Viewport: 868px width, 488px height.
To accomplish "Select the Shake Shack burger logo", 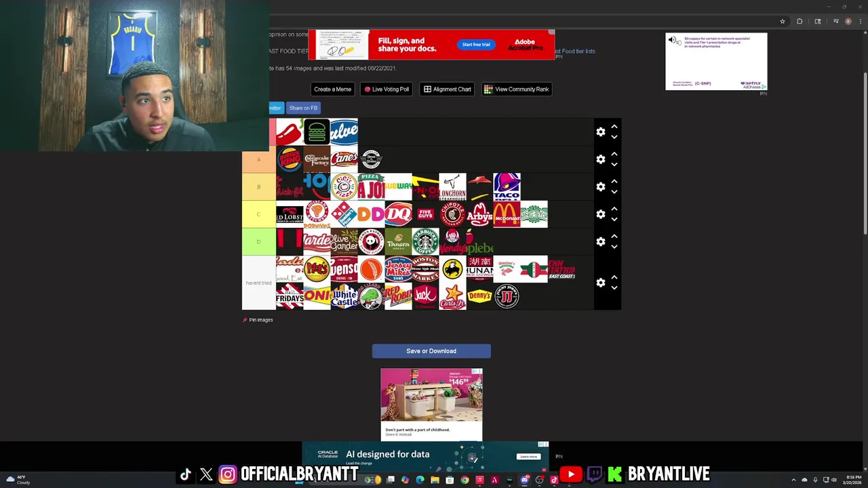I will (317, 132).
